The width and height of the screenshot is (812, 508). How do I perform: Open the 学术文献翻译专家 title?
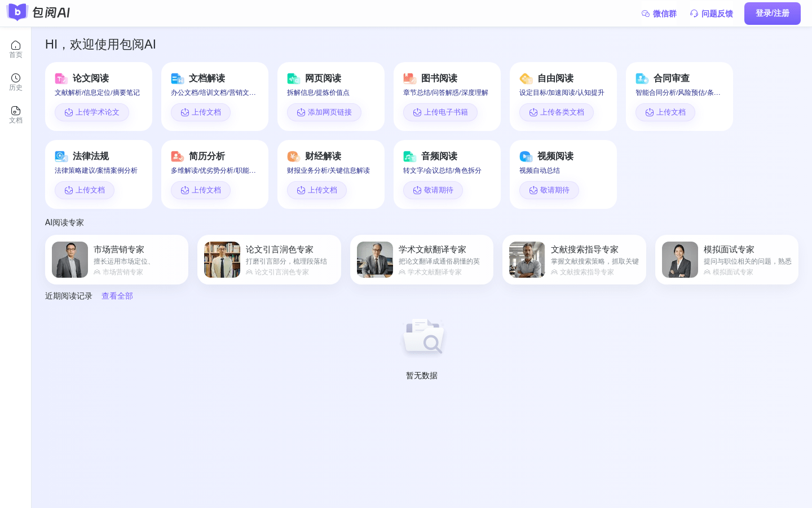coord(433,249)
